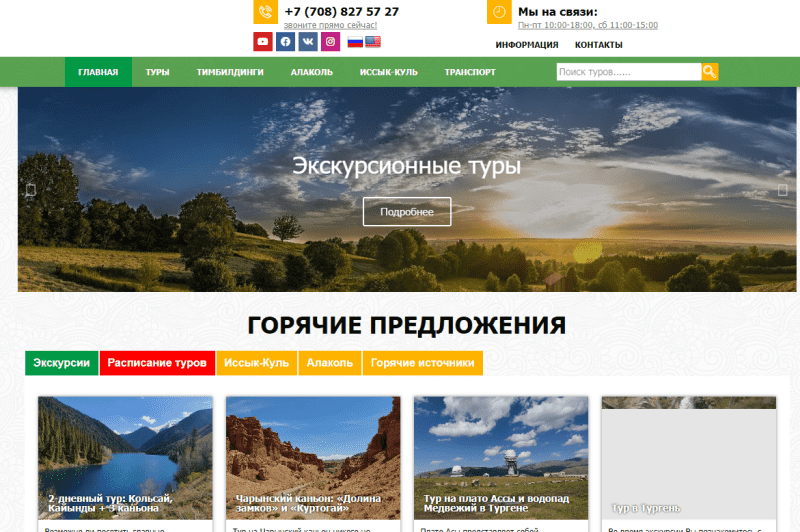Image resolution: width=800 pixels, height=532 pixels.
Task: Open the ИНФОРМАЦИЯ link
Action: 527,45
